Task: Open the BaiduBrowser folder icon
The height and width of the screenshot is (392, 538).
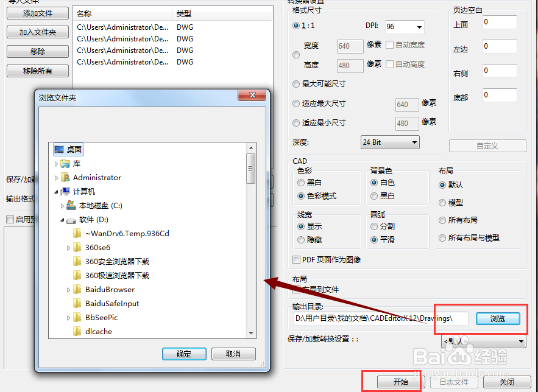Action: [77, 290]
